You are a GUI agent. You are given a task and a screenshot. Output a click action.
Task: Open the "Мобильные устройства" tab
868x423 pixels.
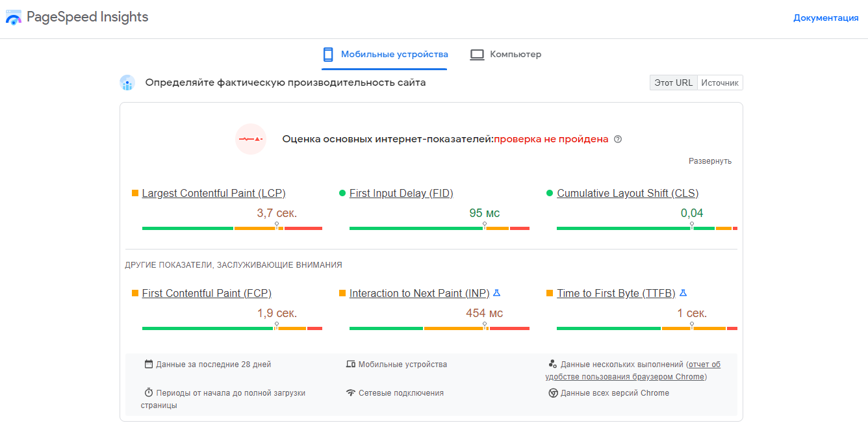pos(394,55)
